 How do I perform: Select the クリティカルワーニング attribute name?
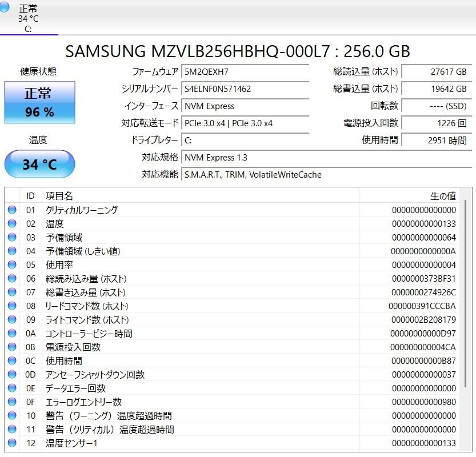[81, 210]
